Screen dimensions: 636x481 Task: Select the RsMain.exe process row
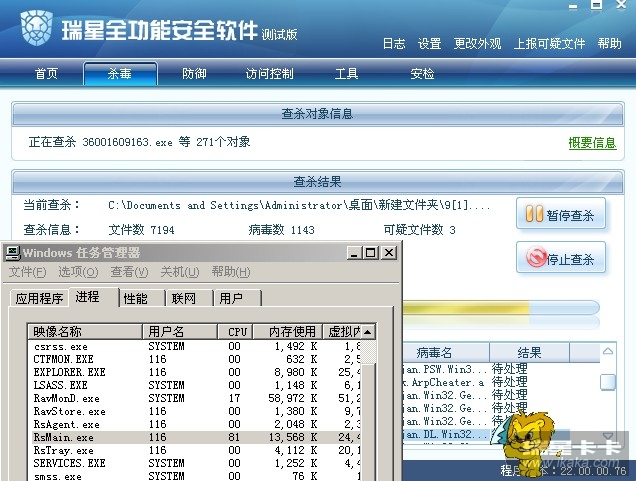tap(194, 437)
